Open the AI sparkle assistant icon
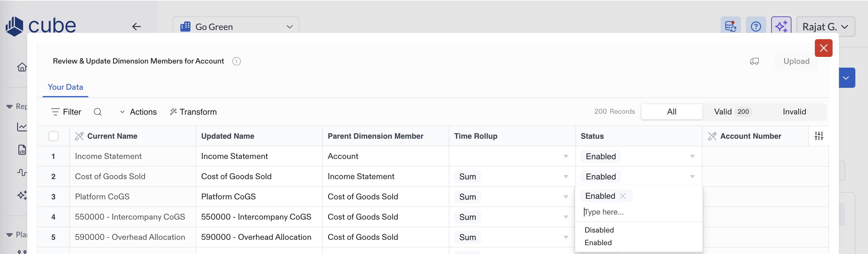Viewport: 868px width, 254px height. coord(781,27)
